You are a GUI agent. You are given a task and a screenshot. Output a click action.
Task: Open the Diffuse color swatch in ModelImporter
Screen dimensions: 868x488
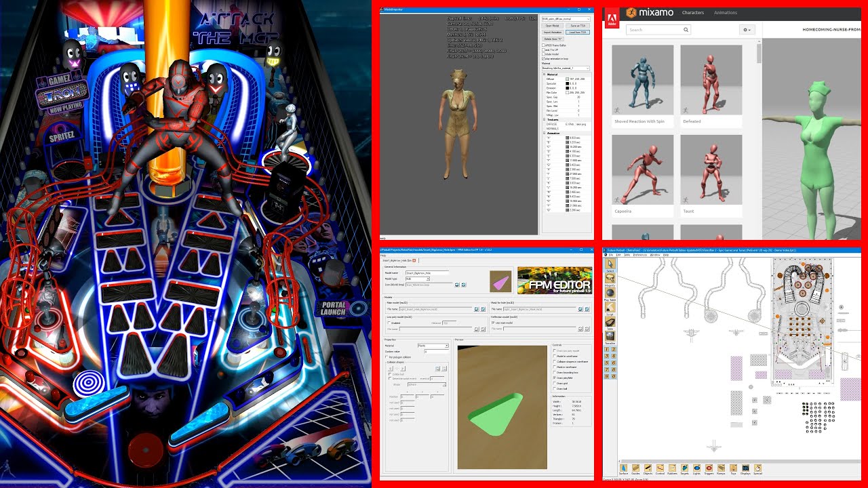[567, 79]
